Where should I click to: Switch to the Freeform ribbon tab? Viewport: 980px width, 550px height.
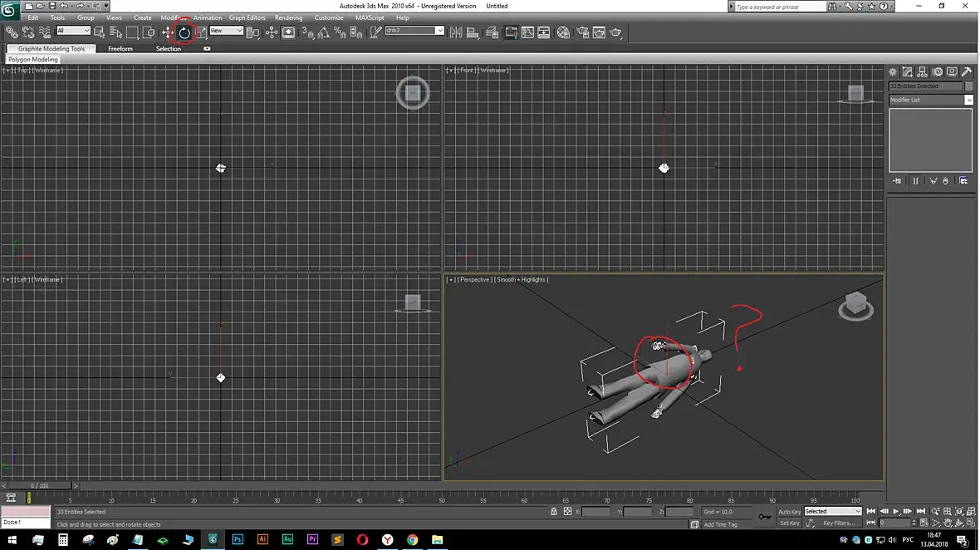[120, 49]
